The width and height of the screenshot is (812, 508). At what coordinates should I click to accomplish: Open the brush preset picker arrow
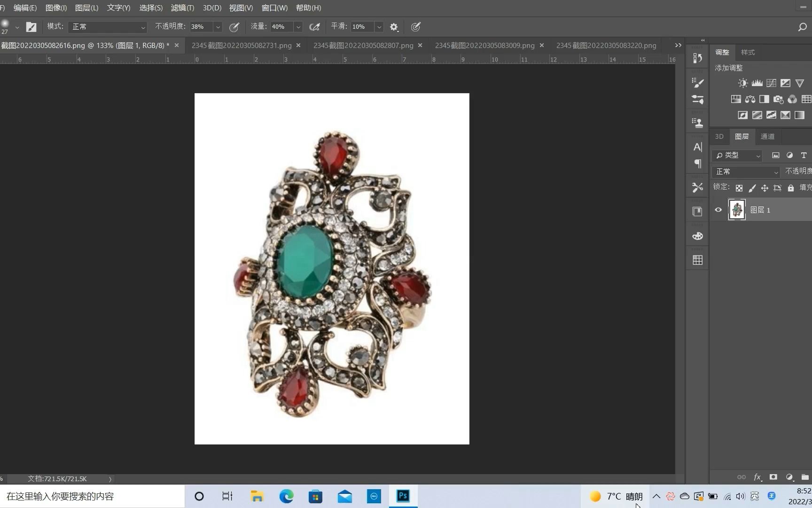[17, 27]
